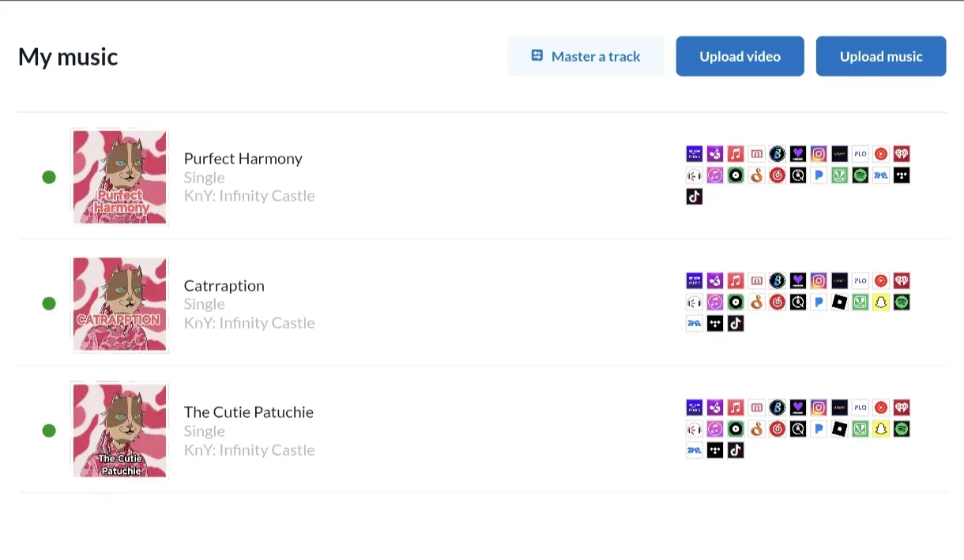The image size is (964, 560).
Task: Click the Upload music button
Action: (881, 56)
